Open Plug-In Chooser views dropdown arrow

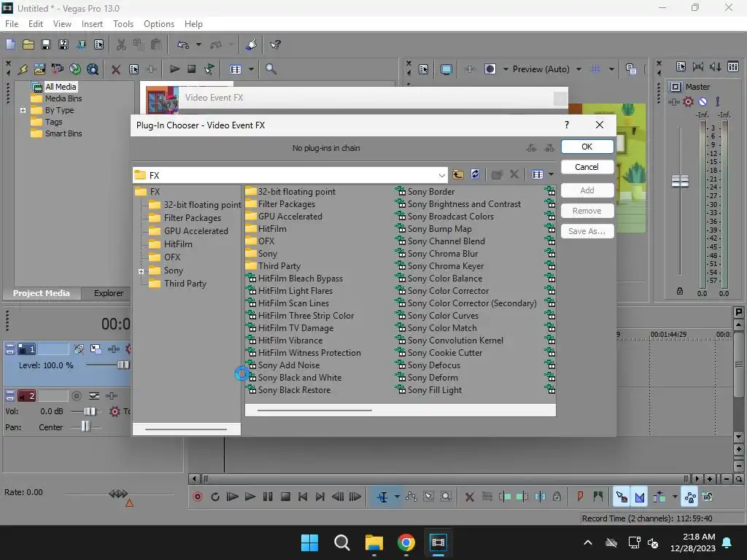click(x=551, y=175)
